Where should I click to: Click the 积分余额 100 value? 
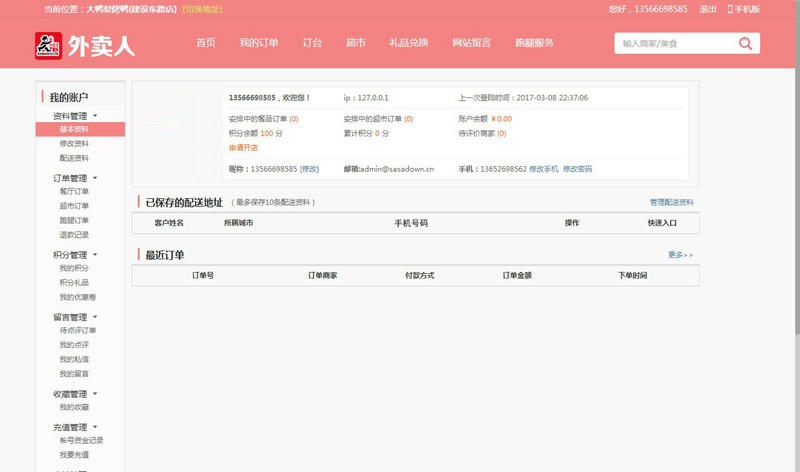(x=267, y=134)
